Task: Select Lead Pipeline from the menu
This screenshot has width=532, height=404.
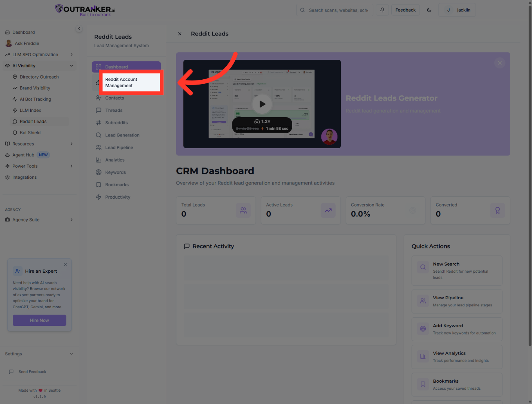Action: (118, 147)
